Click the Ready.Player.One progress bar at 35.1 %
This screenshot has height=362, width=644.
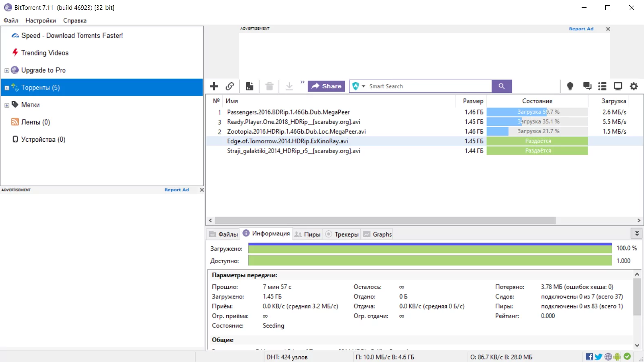click(537, 122)
